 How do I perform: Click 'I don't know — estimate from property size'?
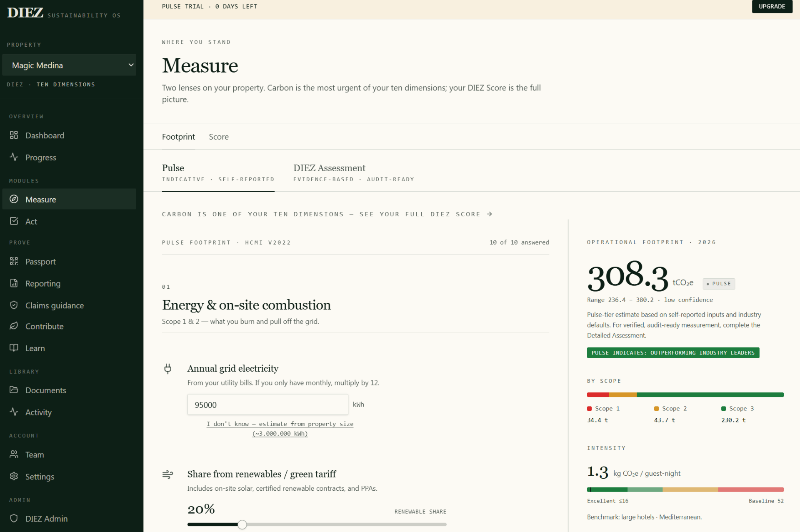click(280, 429)
